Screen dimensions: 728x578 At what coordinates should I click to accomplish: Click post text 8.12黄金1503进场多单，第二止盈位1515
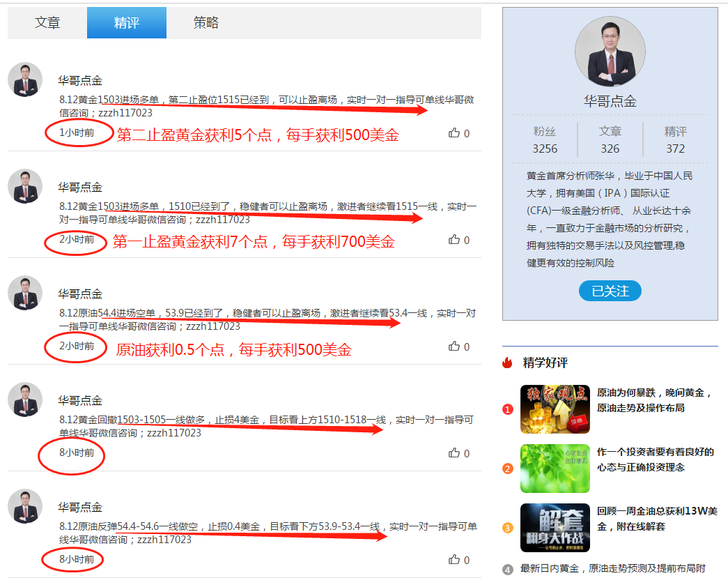(x=267, y=106)
